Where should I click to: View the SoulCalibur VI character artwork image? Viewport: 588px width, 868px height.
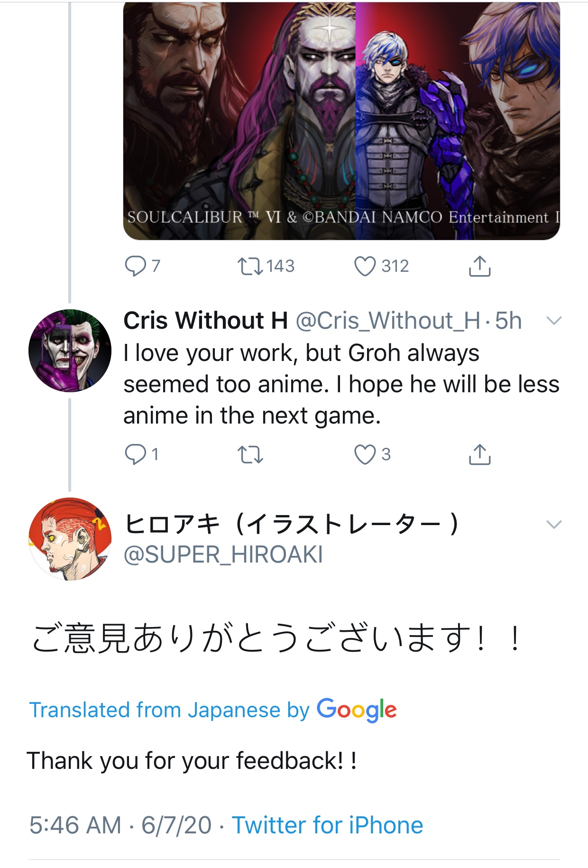pos(341,120)
